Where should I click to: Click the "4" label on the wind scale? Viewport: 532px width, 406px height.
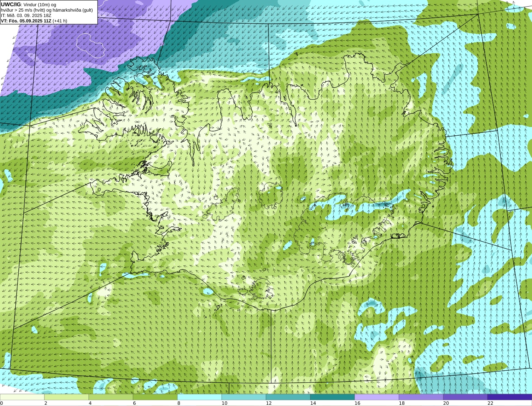(x=90, y=403)
